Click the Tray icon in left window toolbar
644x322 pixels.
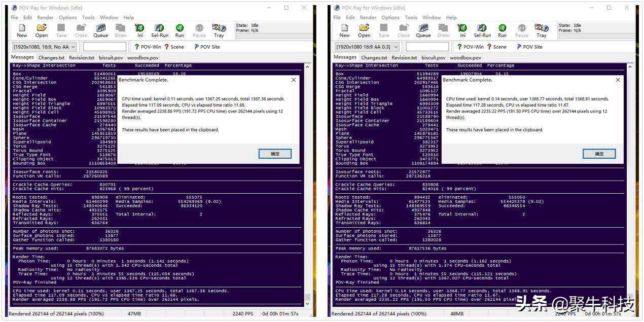[x=219, y=30]
